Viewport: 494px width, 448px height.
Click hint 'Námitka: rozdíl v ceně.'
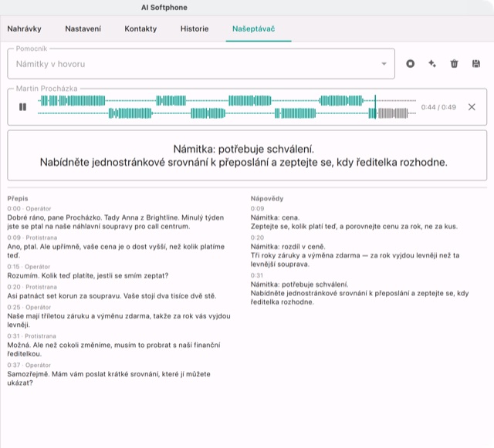click(288, 247)
